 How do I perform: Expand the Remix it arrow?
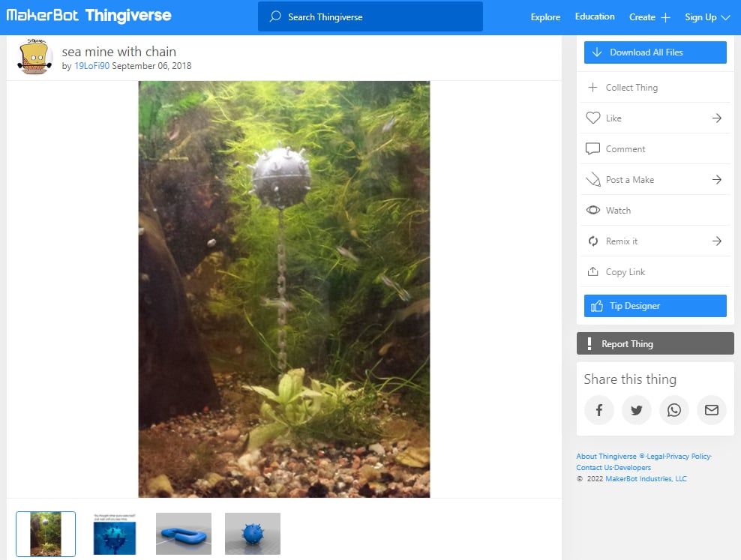coord(716,241)
